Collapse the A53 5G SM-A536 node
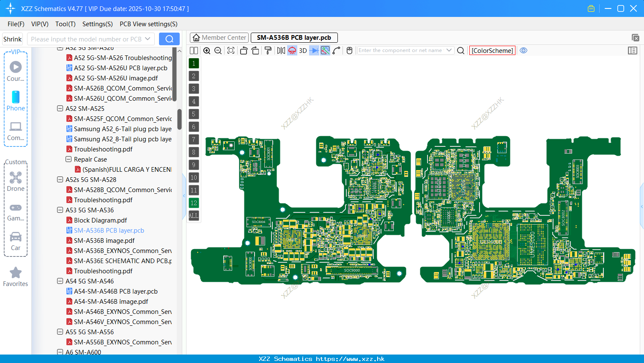This screenshot has height=363, width=644. tap(60, 210)
